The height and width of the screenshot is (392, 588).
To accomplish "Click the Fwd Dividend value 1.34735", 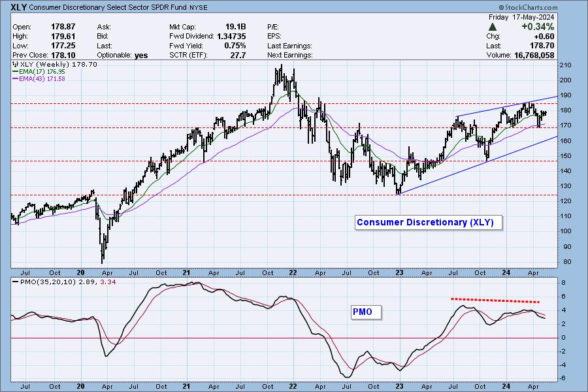I will point(231,37).
